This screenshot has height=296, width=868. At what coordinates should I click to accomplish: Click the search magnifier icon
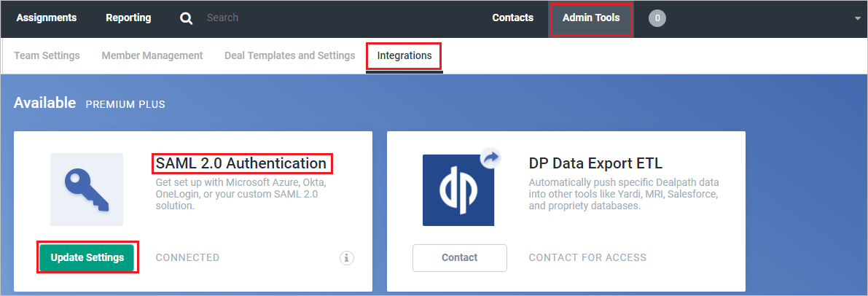tap(187, 18)
